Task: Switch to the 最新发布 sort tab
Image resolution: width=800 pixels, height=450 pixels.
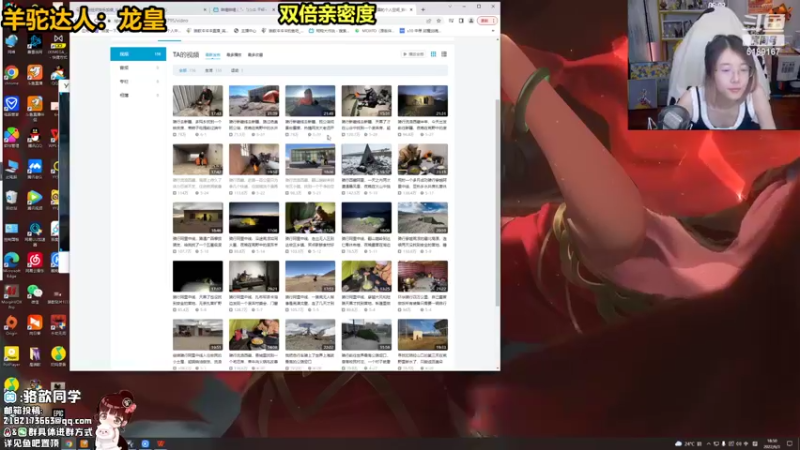Action: tap(213, 55)
